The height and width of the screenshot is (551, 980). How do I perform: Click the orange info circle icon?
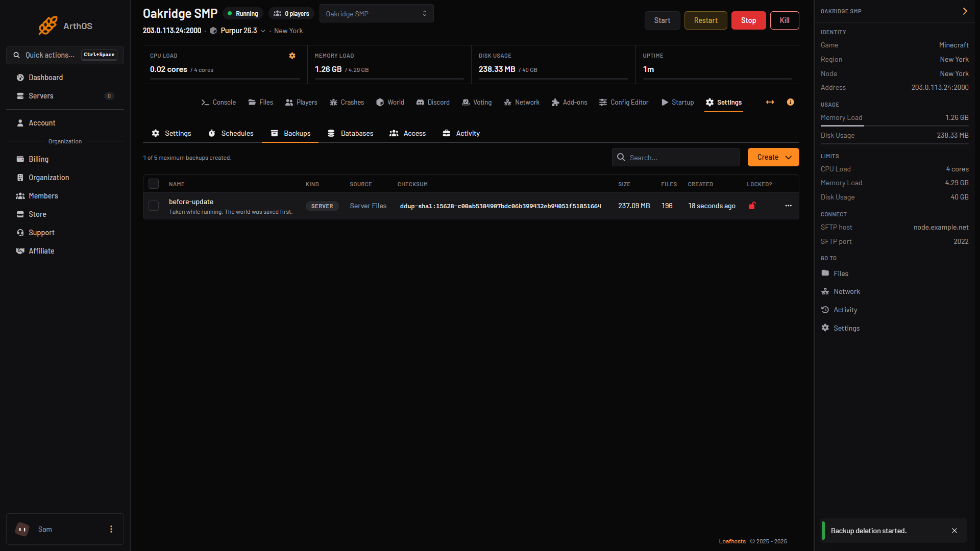click(790, 102)
